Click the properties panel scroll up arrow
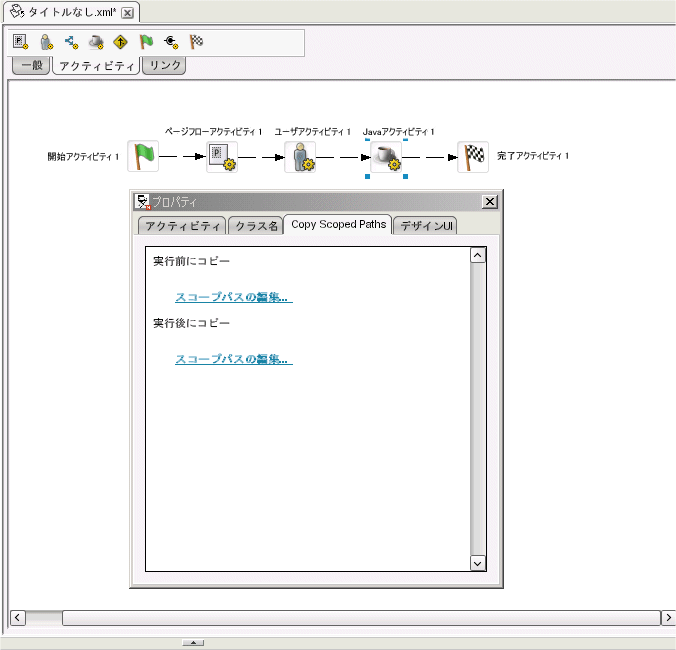The image size is (676, 650). [x=478, y=256]
